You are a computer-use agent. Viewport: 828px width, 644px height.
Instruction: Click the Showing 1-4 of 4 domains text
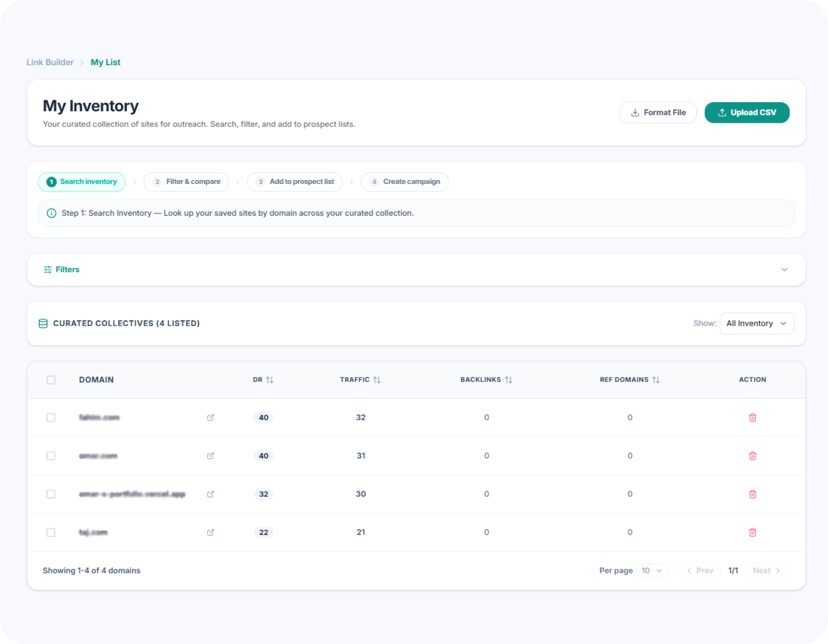point(91,570)
